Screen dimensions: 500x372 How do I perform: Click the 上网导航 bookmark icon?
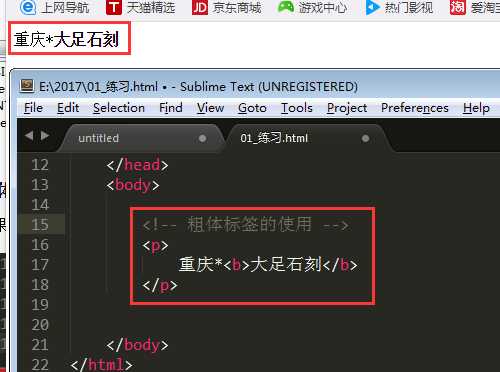[28, 7]
